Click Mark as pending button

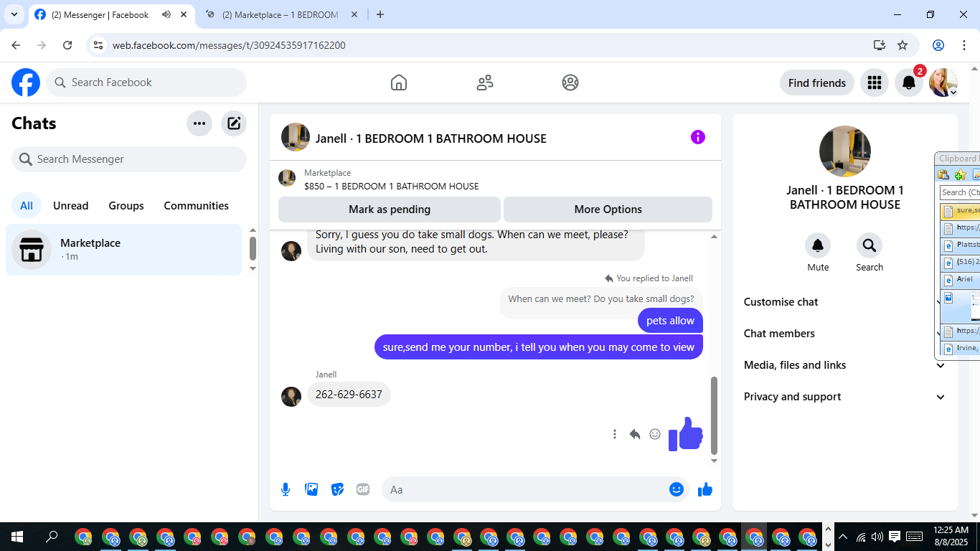(x=390, y=209)
